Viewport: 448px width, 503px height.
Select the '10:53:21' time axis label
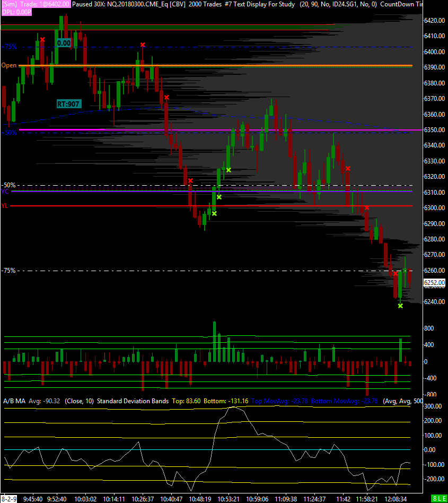pyautogui.click(x=229, y=499)
